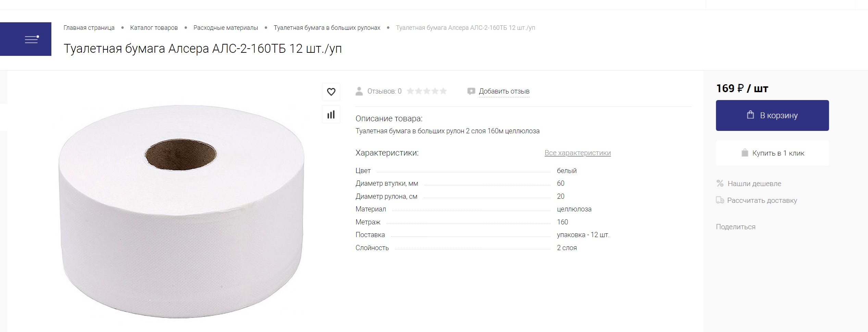Open Рассчитать доставку link

(x=762, y=200)
